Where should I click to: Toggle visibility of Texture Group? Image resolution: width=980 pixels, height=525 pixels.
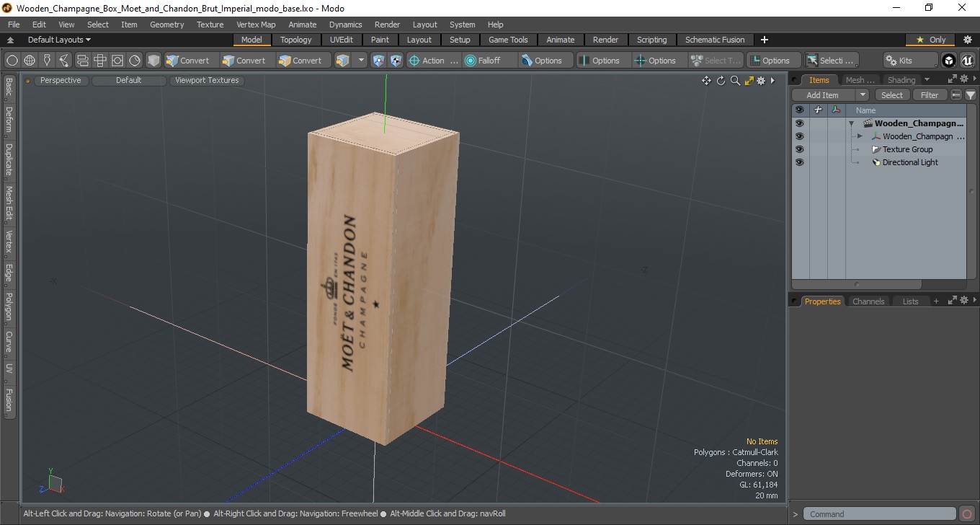(x=799, y=149)
